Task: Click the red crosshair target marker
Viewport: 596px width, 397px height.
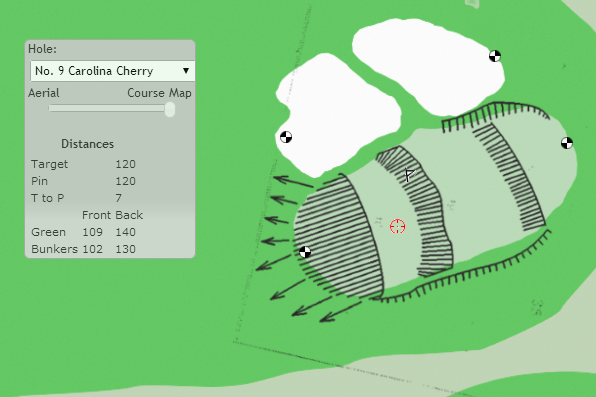Action: coord(398,226)
